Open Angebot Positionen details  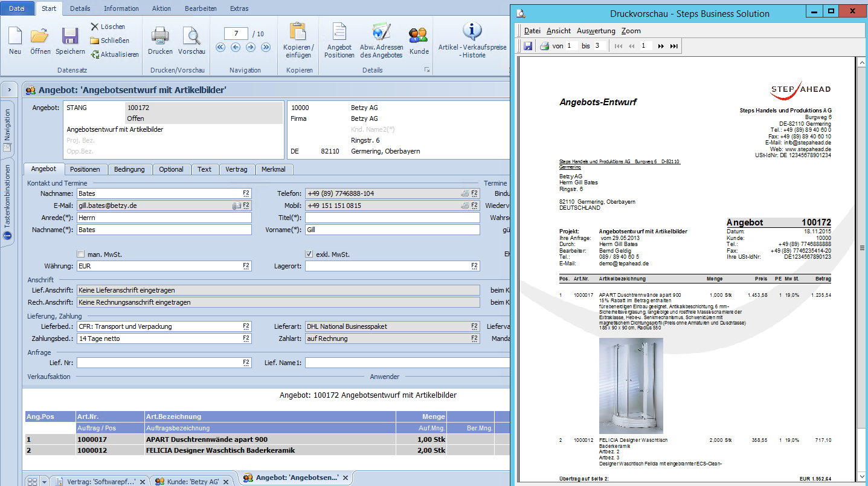coord(339,41)
